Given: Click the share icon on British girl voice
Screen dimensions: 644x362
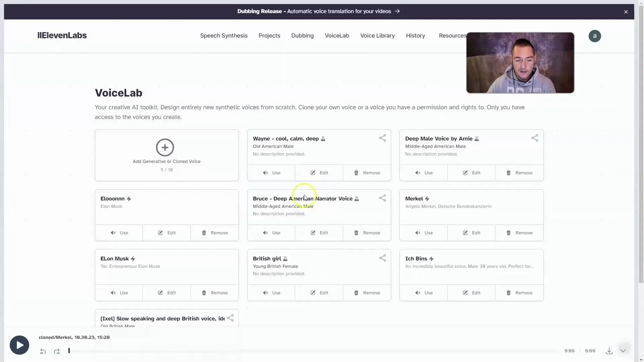Looking at the screenshot, I should tap(382, 258).
